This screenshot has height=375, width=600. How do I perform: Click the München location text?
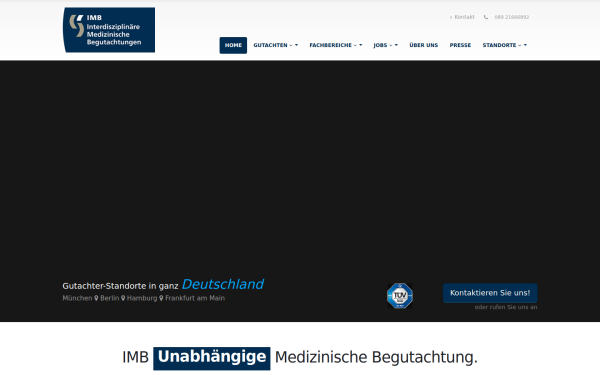(x=77, y=298)
